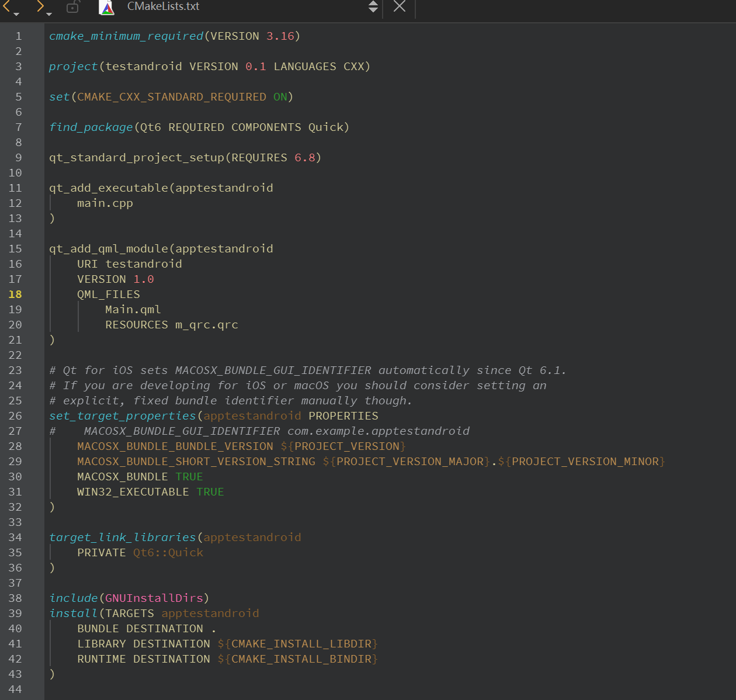Click the set_target_properties command
Screen dimensions: 736x700
(x=123, y=416)
